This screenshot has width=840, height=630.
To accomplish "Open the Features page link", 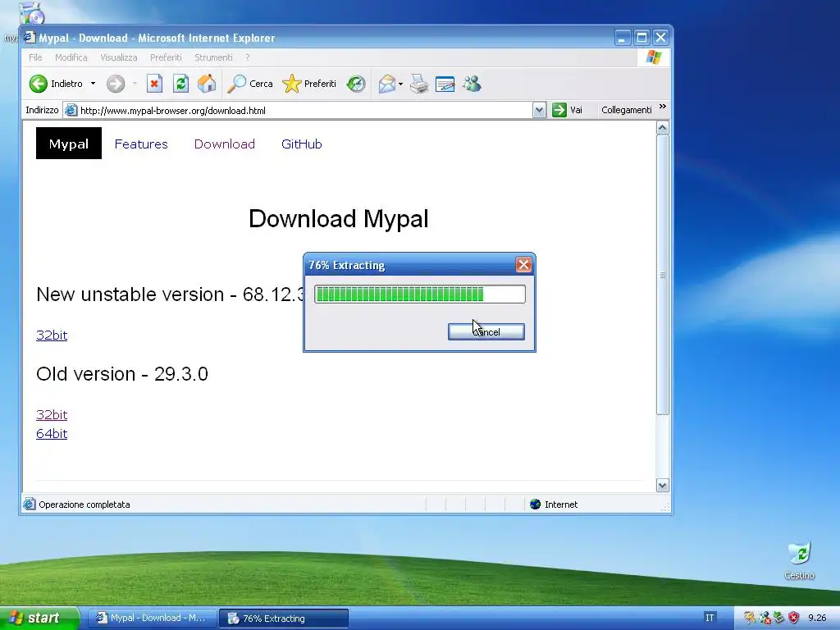I will pyautogui.click(x=141, y=144).
